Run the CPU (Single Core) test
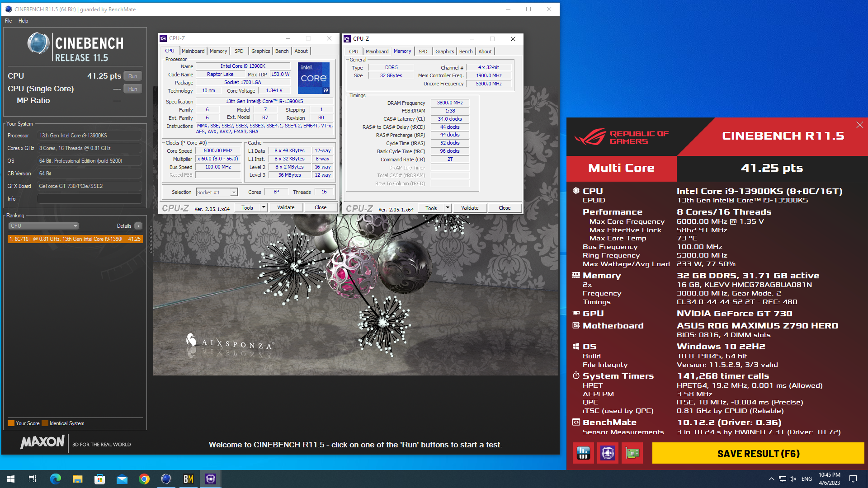The width and height of the screenshot is (868, 488). [x=132, y=89]
